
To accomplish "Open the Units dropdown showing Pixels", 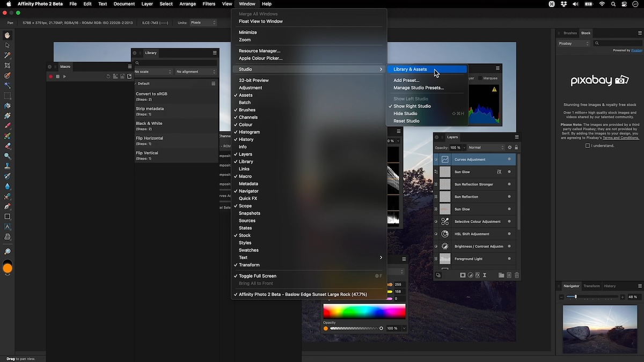I will coord(203,23).
